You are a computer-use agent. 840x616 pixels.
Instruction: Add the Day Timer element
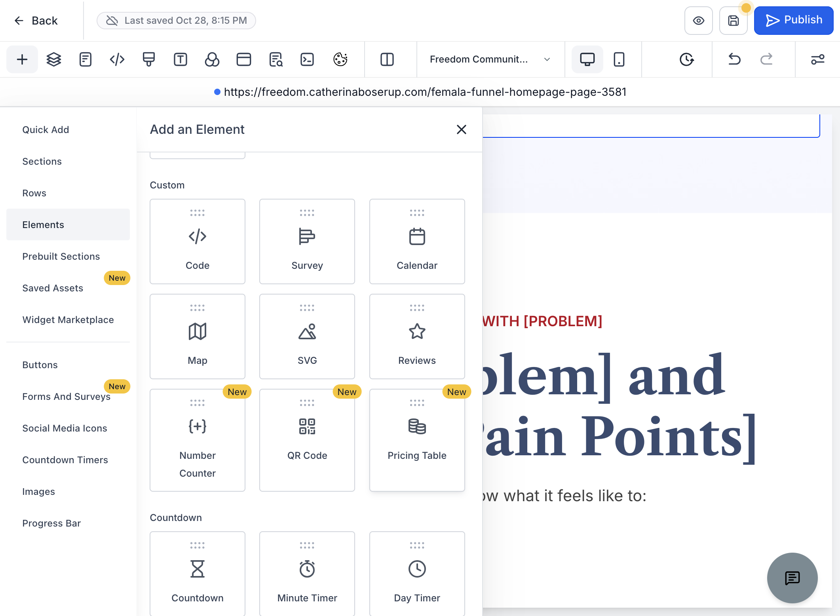pos(417,574)
